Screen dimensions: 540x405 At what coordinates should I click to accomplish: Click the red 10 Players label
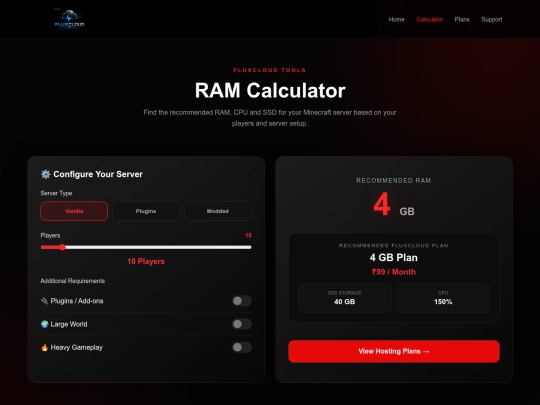coord(146,261)
